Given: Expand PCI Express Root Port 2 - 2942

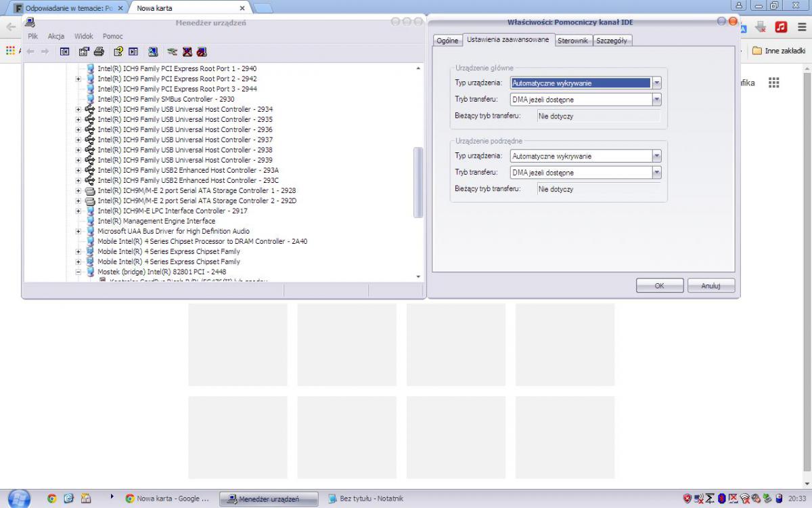Looking at the screenshot, I should pyautogui.click(x=78, y=79).
